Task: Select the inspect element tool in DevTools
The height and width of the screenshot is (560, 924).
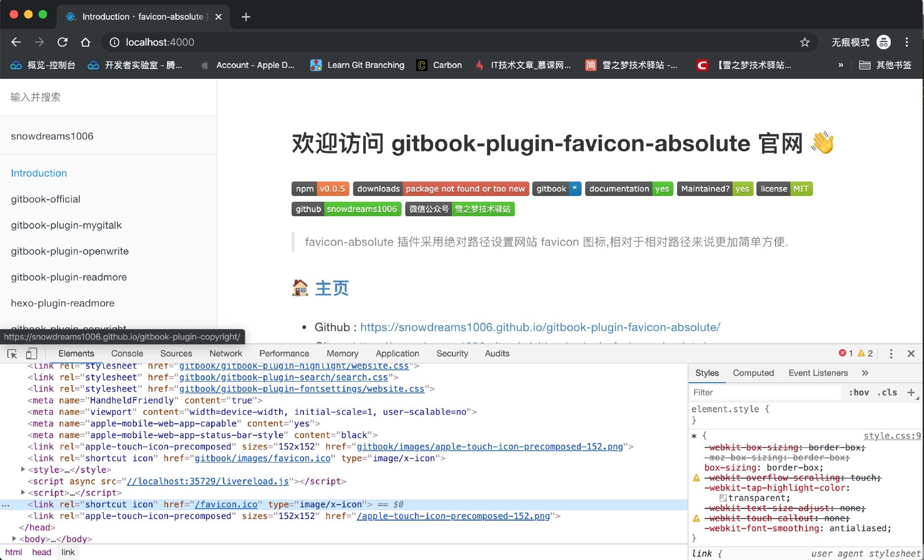Action: [x=11, y=354]
